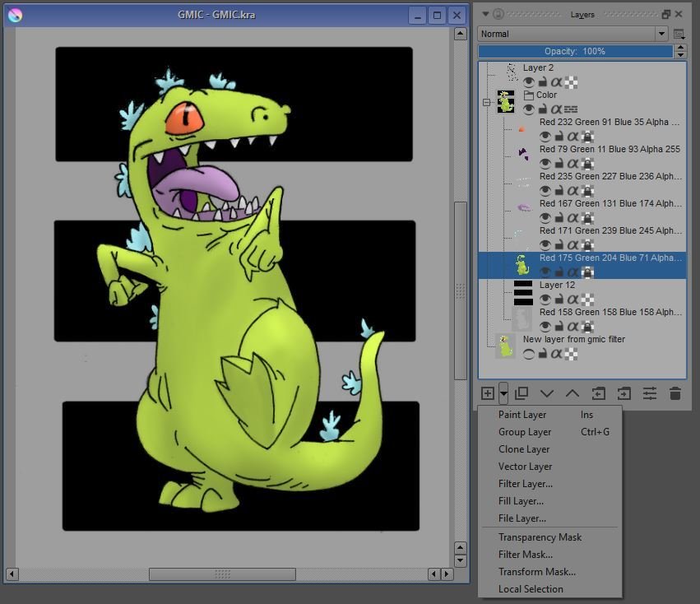
Task: Open layer properties sliders icon
Action: pyautogui.click(x=650, y=393)
